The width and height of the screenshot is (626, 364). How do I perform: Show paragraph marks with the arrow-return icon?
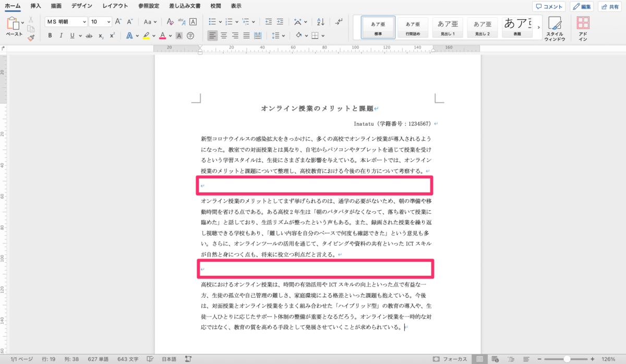click(339, 22)
